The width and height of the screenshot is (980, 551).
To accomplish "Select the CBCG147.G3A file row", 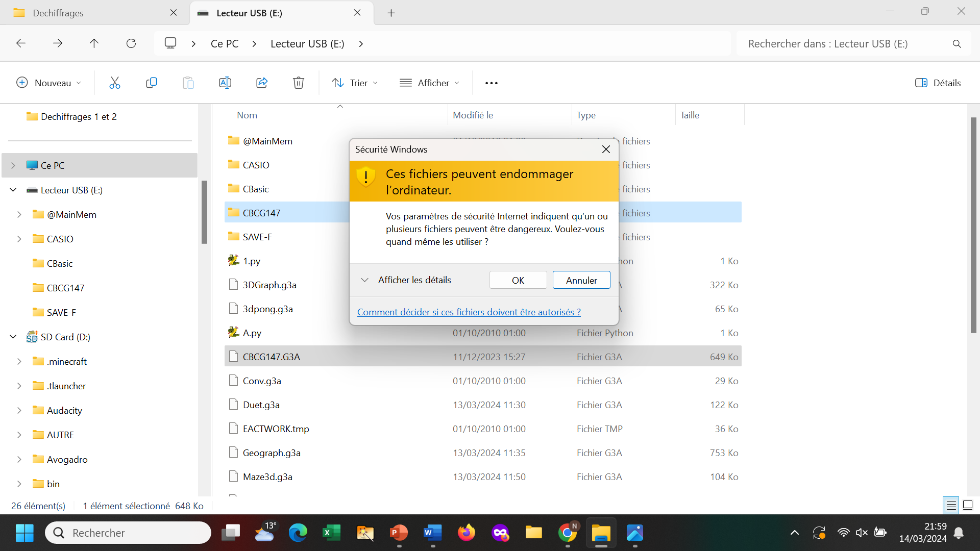I will click(483, 357).
